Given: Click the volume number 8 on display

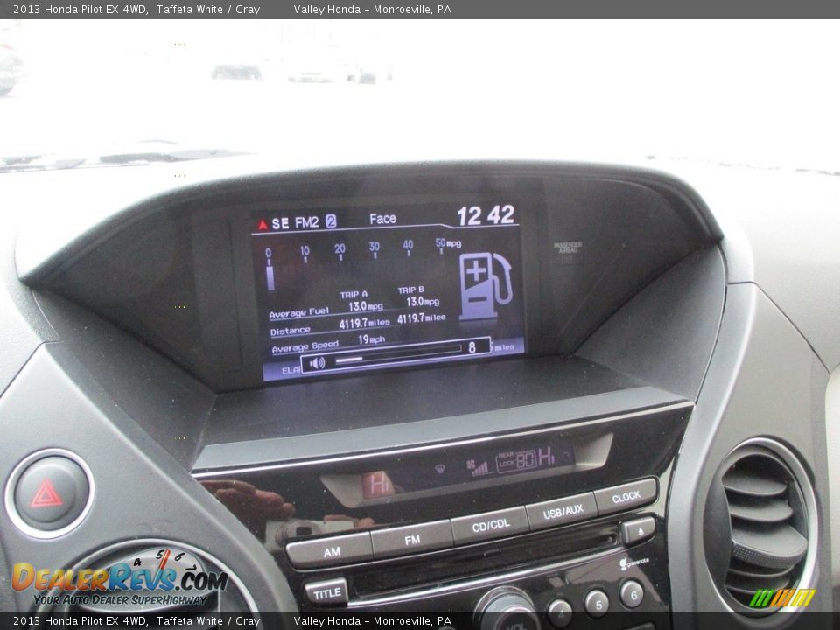Looking at the screenshot, I should 472,347.
